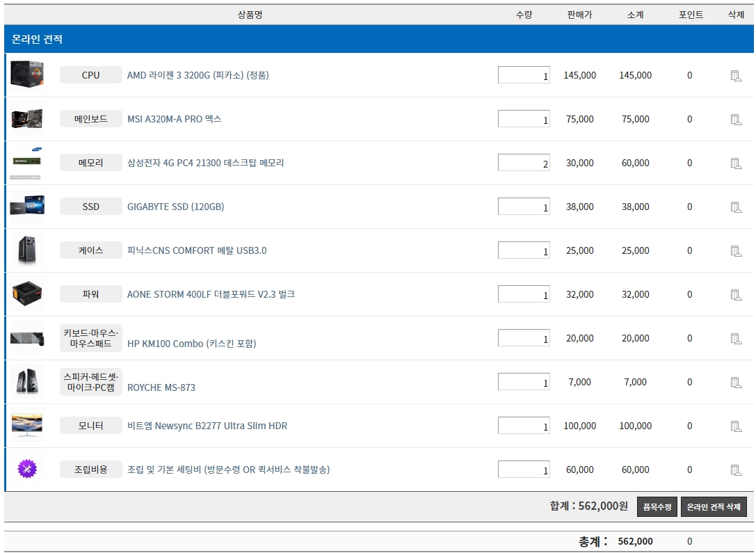This screenshot has height=553, width=756.
Task: Remove the AONE STORM 400LF power supply
Action: click(x=736, y=295)
